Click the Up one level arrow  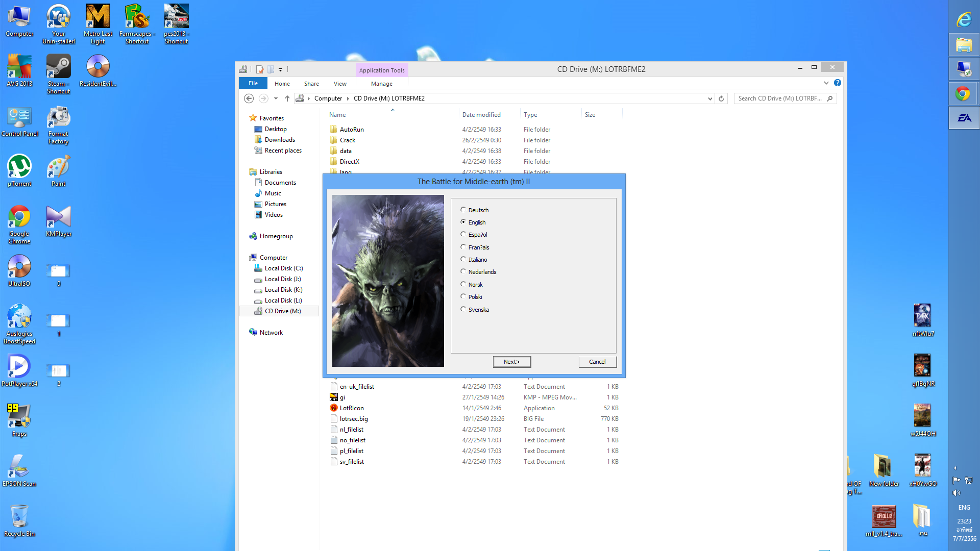point(287,98)
